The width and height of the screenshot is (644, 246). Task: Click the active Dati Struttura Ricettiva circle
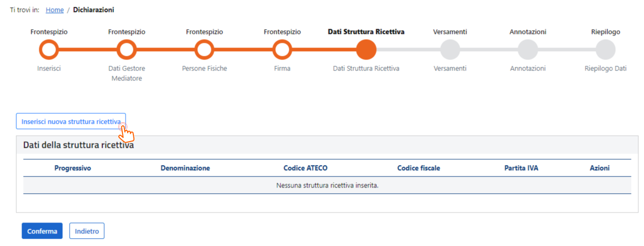(366, 50)
